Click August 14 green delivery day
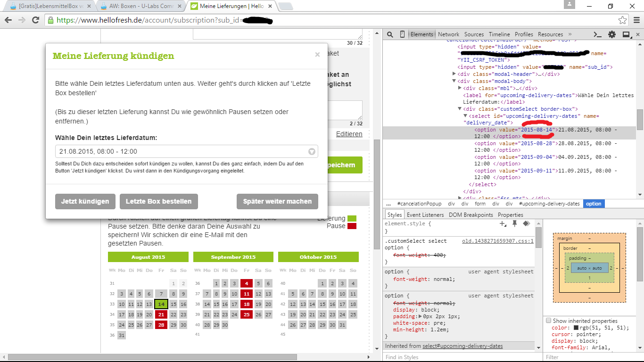 tap(161, 304)
